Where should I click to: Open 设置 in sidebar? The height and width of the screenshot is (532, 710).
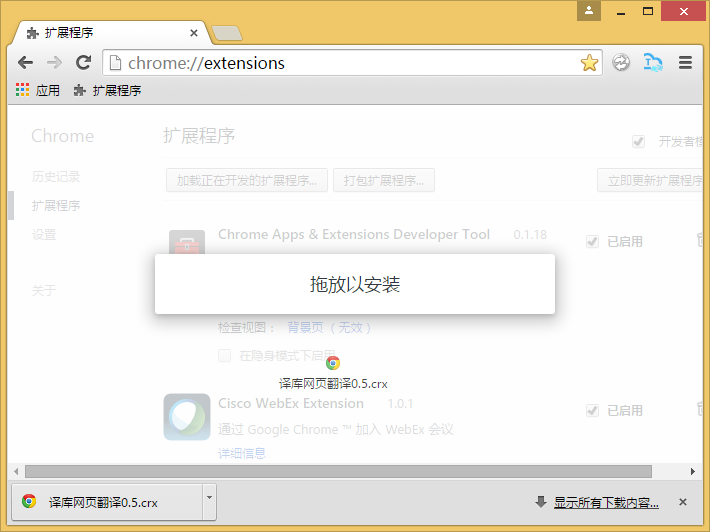coord(44,234)
